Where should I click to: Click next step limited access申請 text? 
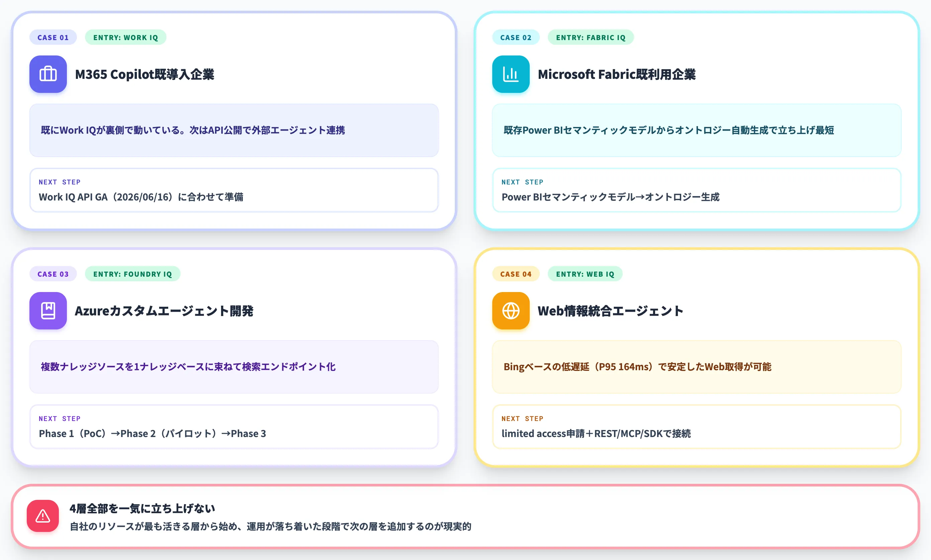[596, 434]
